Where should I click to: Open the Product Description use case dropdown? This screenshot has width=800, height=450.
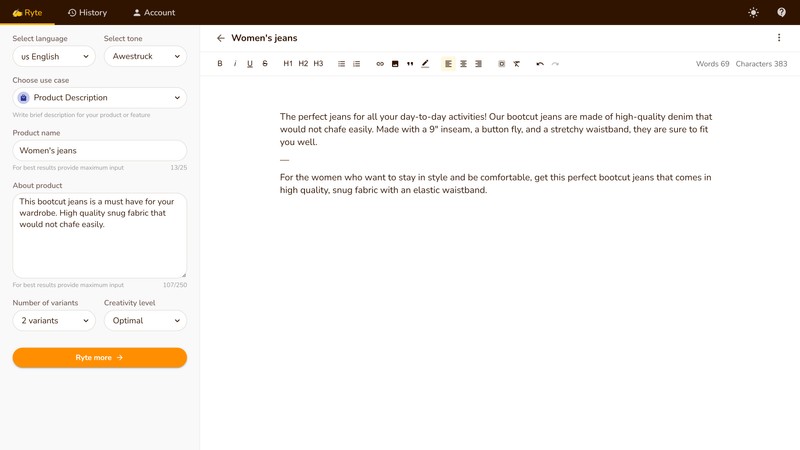(x=100, y=98)
